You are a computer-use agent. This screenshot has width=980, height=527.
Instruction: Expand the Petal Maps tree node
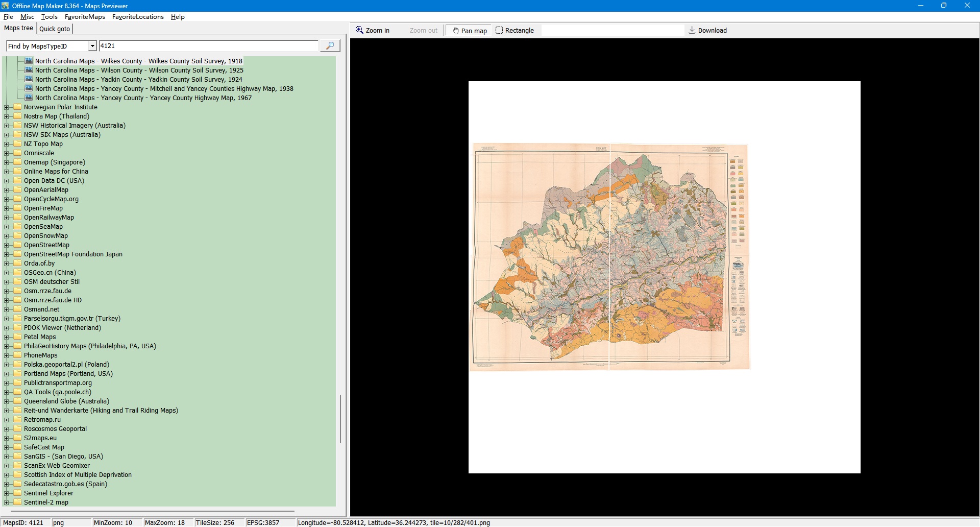click(x=7, y=337)
